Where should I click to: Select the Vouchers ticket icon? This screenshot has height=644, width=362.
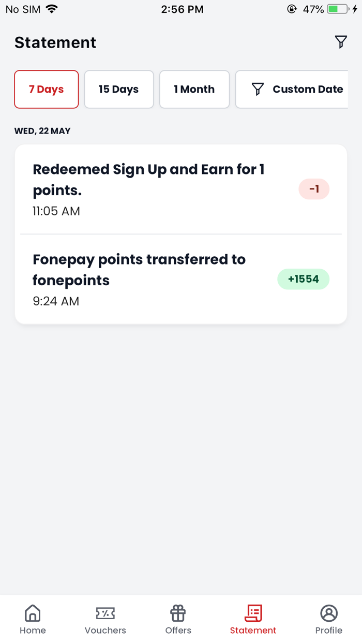[105, 612]
